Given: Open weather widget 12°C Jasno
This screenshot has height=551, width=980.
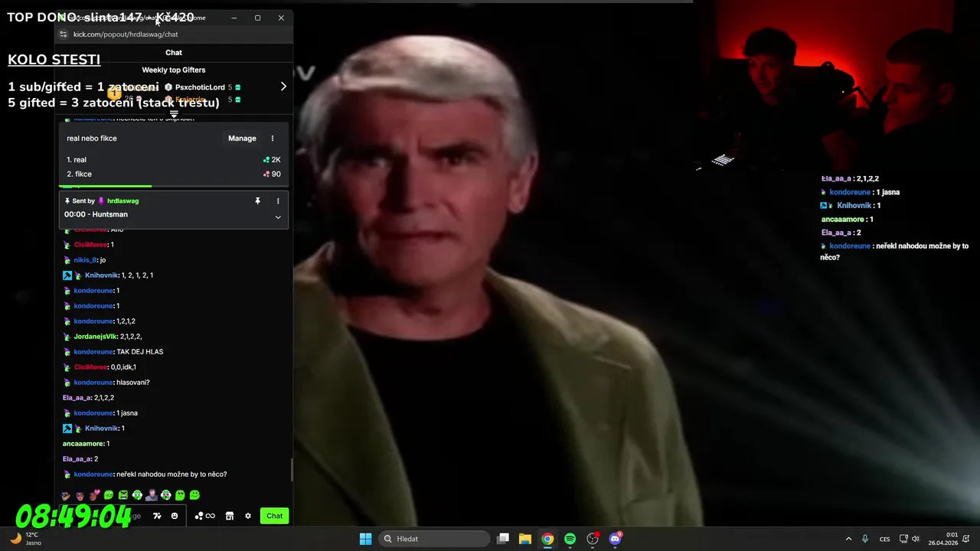Looking at the screenshot, I should (24, 539).
